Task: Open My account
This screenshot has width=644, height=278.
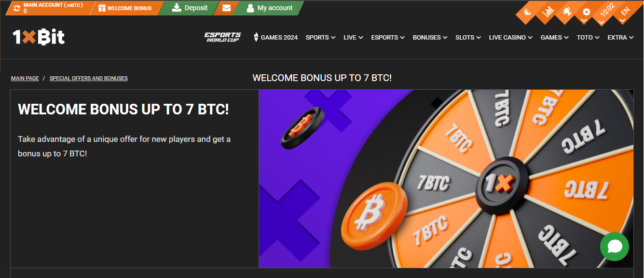Action: point(269,8)
